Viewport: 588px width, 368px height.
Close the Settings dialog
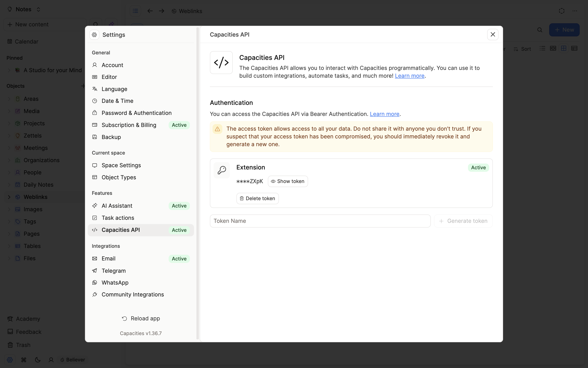click(x=493, y=35)
